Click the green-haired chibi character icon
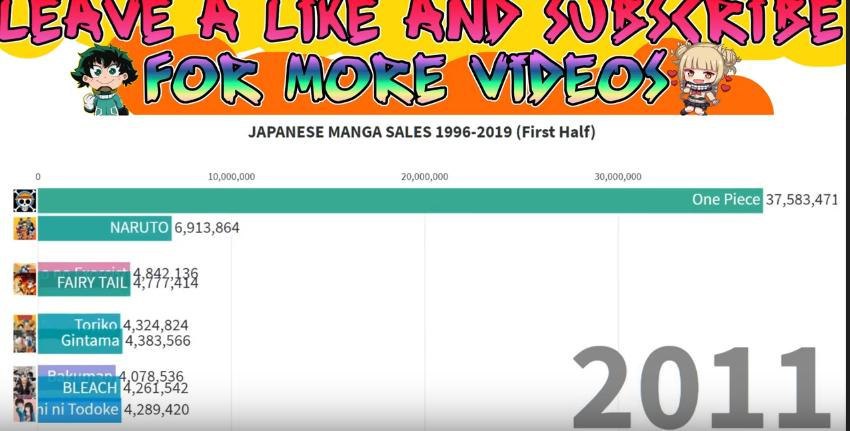Viewport: 850px width, 431px height. (104, 80)
